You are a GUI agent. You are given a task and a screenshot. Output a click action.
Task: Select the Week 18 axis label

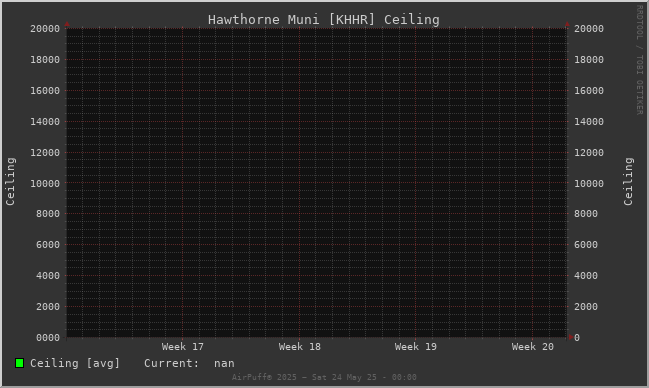(x=300, y=347)
